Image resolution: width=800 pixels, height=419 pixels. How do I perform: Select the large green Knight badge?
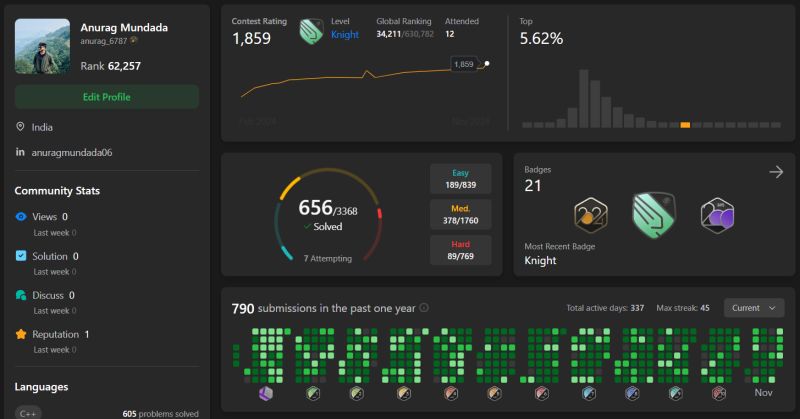pos(654,215)
